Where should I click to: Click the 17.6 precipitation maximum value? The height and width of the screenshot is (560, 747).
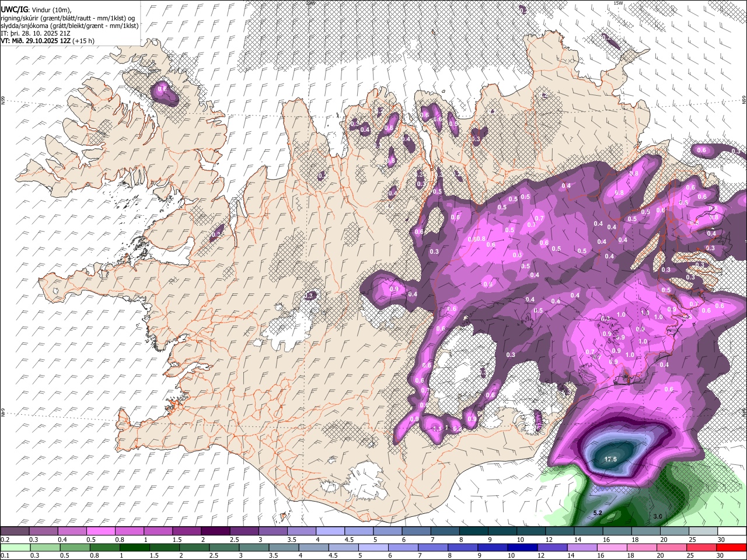610,460
